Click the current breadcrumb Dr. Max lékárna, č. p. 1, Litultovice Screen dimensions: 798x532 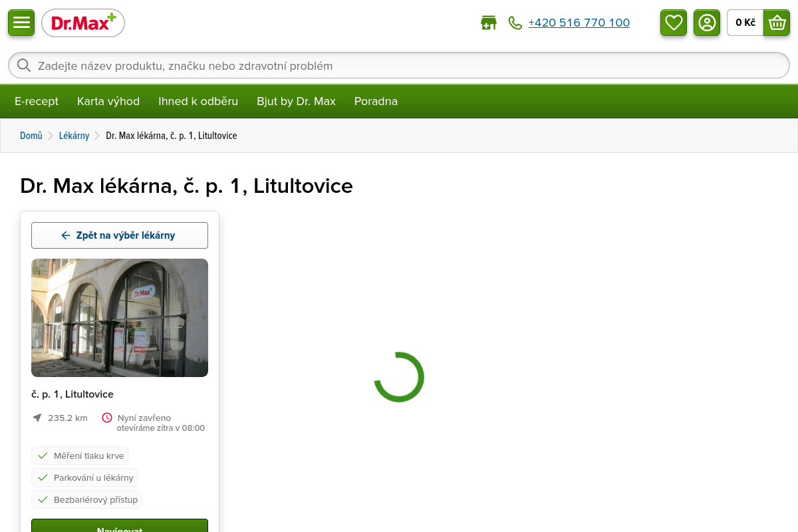pos(172,136)
